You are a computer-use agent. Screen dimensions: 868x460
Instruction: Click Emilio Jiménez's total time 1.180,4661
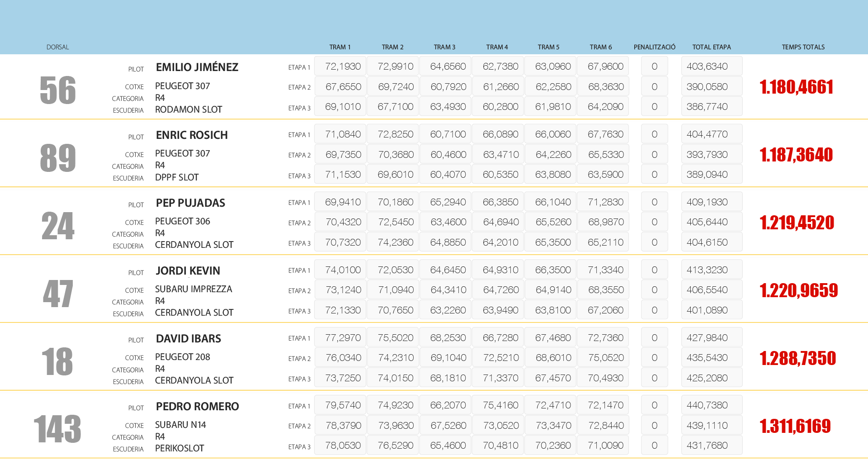796,87
